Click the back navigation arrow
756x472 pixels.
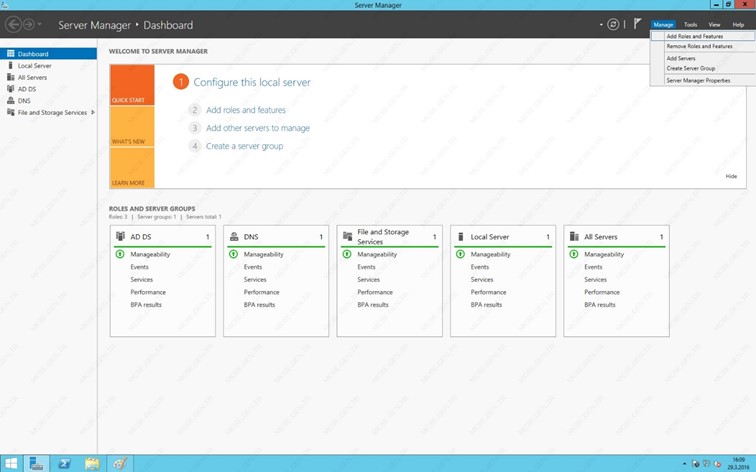click(14, 24)
